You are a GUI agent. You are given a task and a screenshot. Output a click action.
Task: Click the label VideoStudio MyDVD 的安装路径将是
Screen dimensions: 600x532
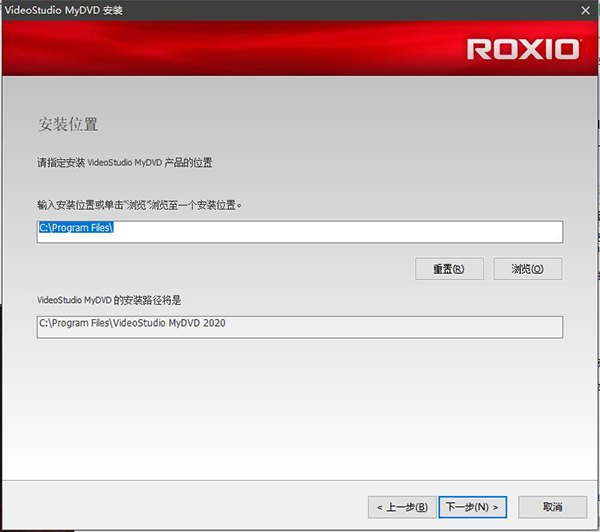[109, 300]
